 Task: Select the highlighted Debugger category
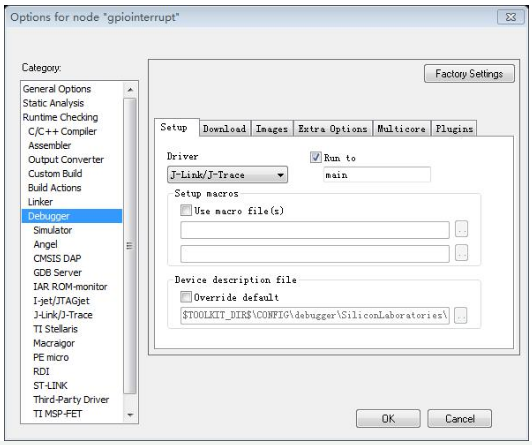pyautogui.click(x=72, y=216)
